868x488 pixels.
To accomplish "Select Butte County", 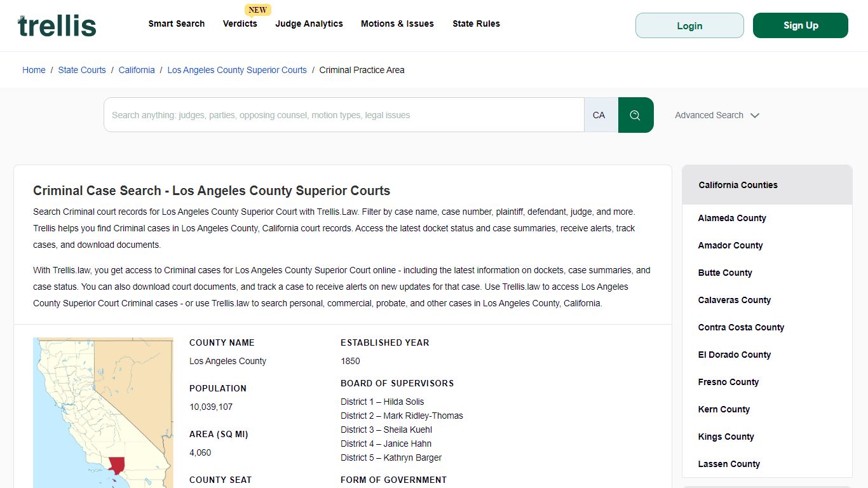I will coord(725,273).
